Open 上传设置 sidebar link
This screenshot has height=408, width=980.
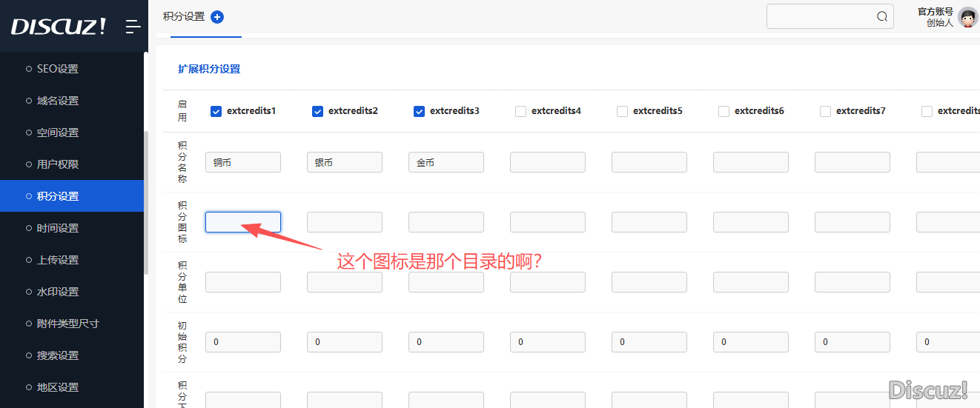point(58,260)
